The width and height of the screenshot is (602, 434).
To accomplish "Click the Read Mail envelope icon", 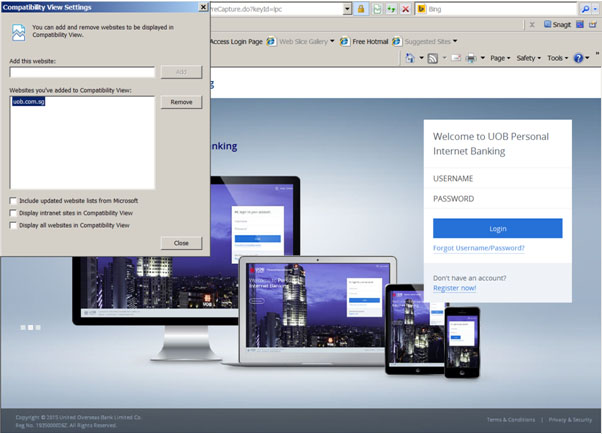I will tap(456, 58).
